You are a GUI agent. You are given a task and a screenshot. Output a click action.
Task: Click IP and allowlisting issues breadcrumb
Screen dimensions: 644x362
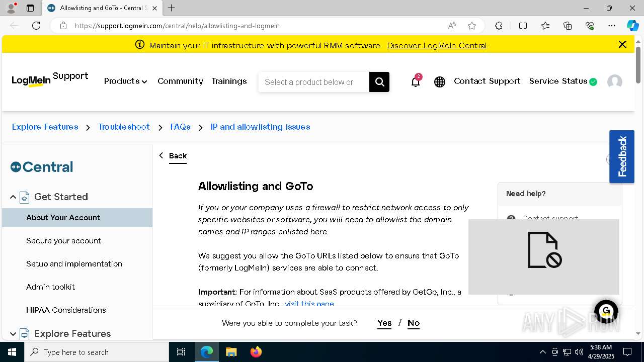point(260,127)
